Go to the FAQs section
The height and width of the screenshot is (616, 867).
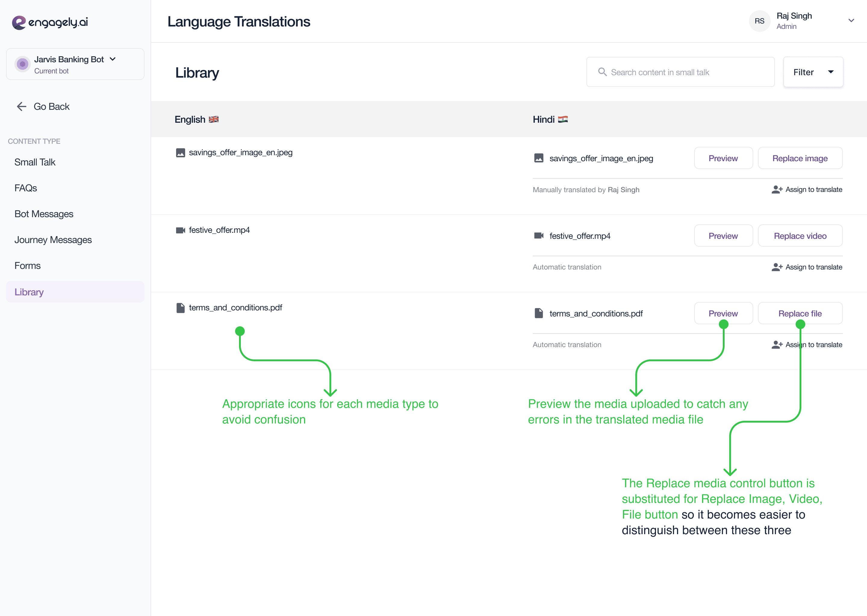pyautogui.click(x=26, y=188)
